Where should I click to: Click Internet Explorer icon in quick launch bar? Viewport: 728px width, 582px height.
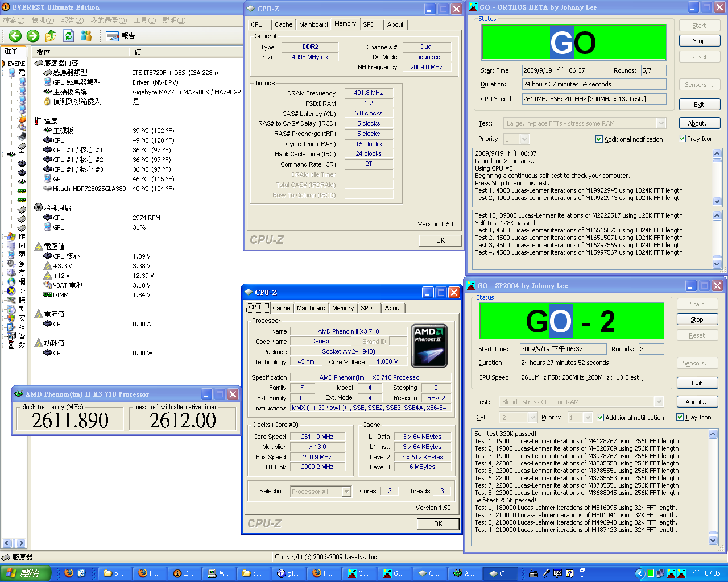(81, 573)
